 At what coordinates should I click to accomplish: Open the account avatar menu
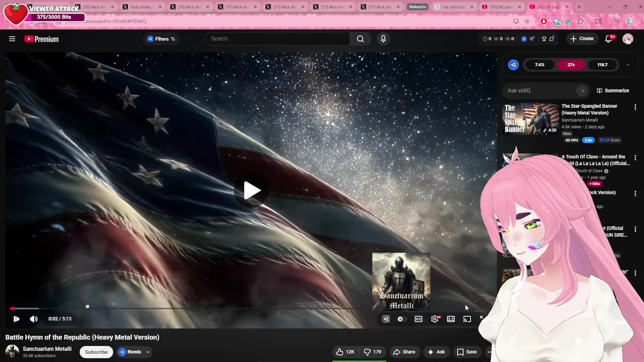tap(627, 39)
